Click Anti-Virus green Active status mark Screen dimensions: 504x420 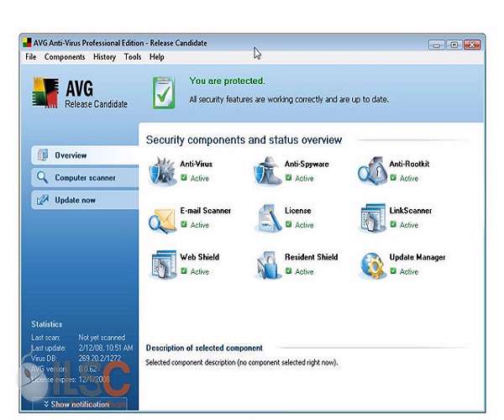click(184, 177)
